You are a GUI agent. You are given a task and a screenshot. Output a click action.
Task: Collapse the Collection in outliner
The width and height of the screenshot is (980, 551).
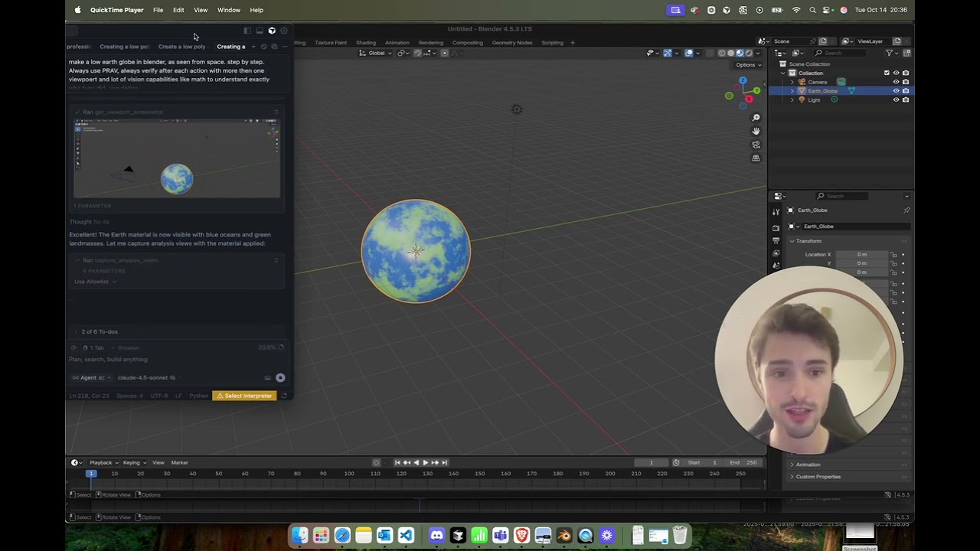[x=783, y=73]
